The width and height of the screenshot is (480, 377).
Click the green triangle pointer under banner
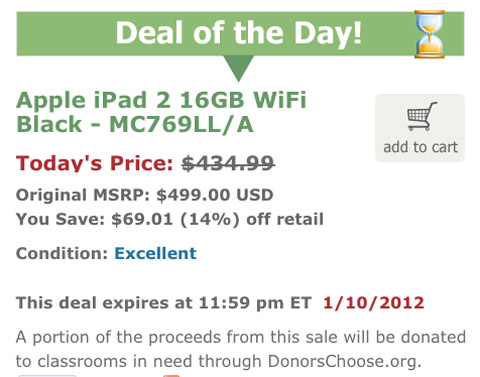pos(238,68)
